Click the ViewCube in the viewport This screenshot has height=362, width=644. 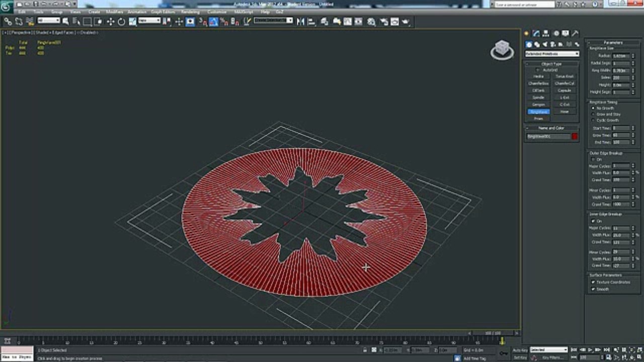tap(502, 50)
